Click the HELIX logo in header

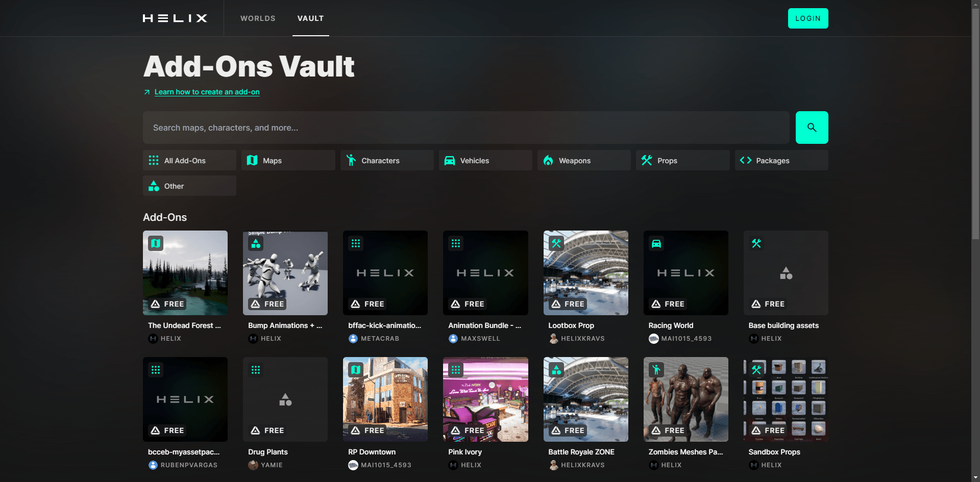[175, 18]
